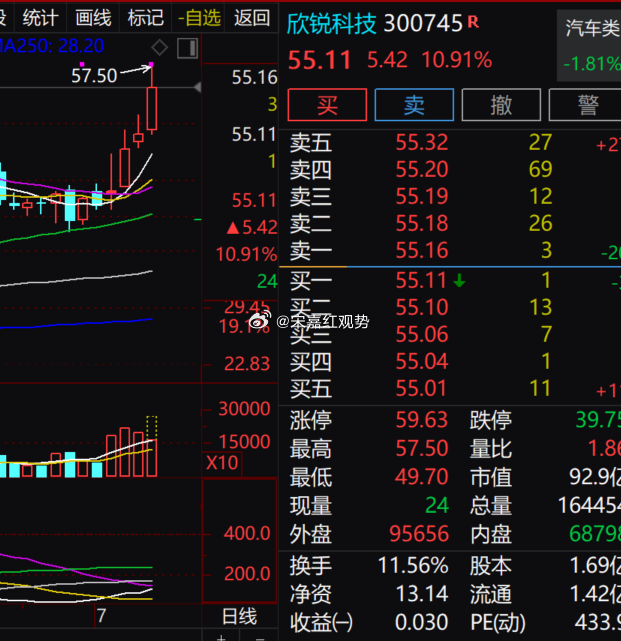This screenshot has height=641, width=621.
Task: Click the 股本 label
Action: pos(491,566)
